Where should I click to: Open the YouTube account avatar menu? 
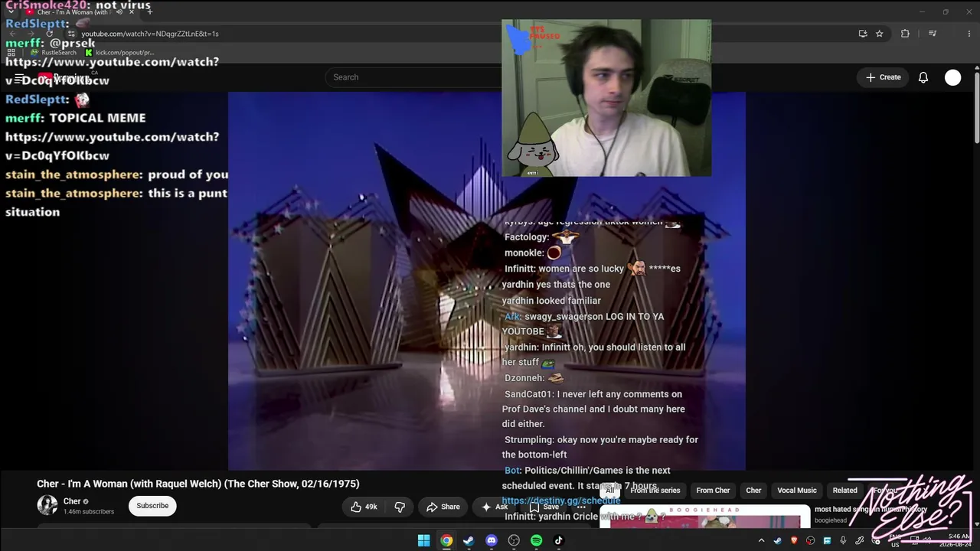[x=952, y=77]
